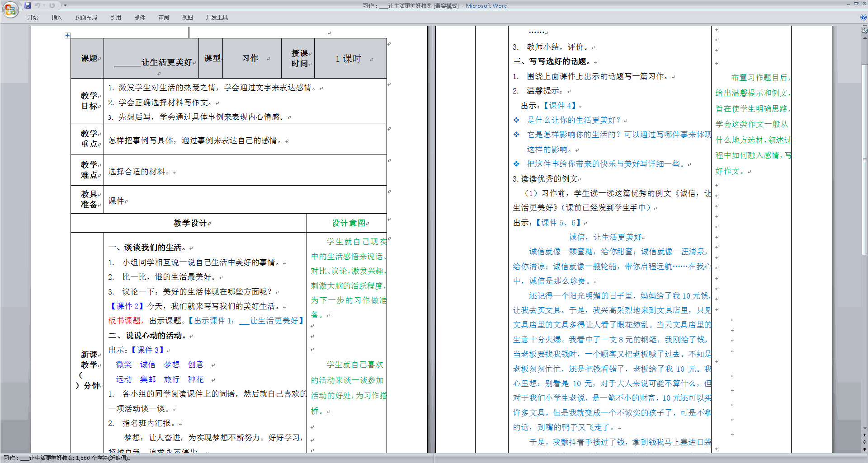The width and height of the screenshot is (868, 463).
Task: Open the Office button menu
Action: 10,9
